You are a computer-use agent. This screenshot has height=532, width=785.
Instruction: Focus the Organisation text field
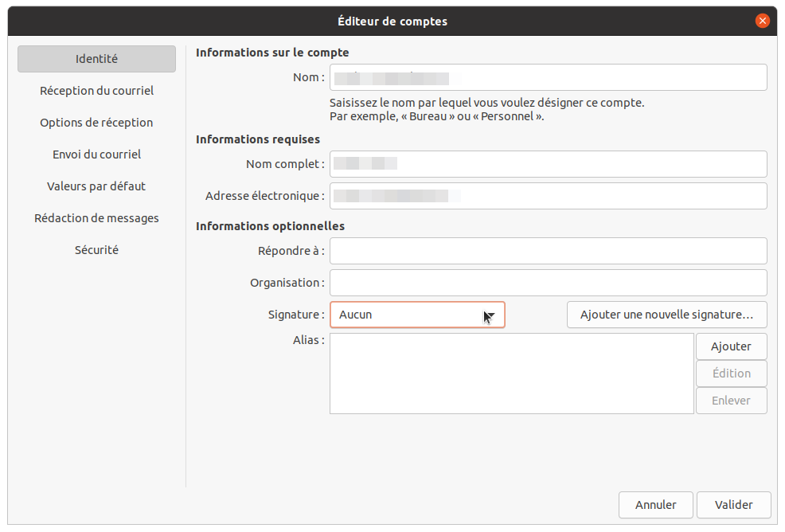(x=548, y=283)
